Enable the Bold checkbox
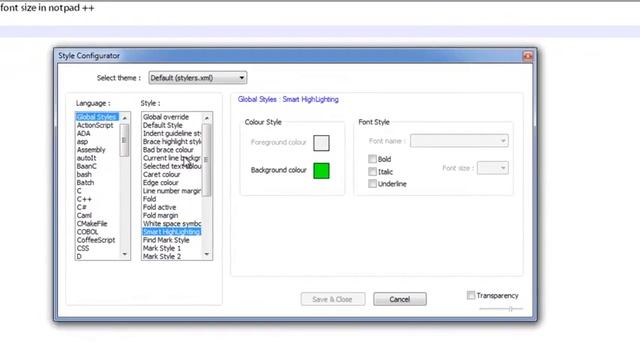Image resolution: width=640 pixels, height=360 pixels. coord(372,159)
